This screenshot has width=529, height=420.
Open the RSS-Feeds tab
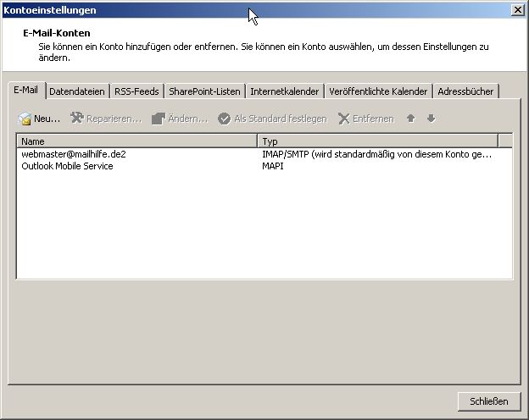point(136,91)
